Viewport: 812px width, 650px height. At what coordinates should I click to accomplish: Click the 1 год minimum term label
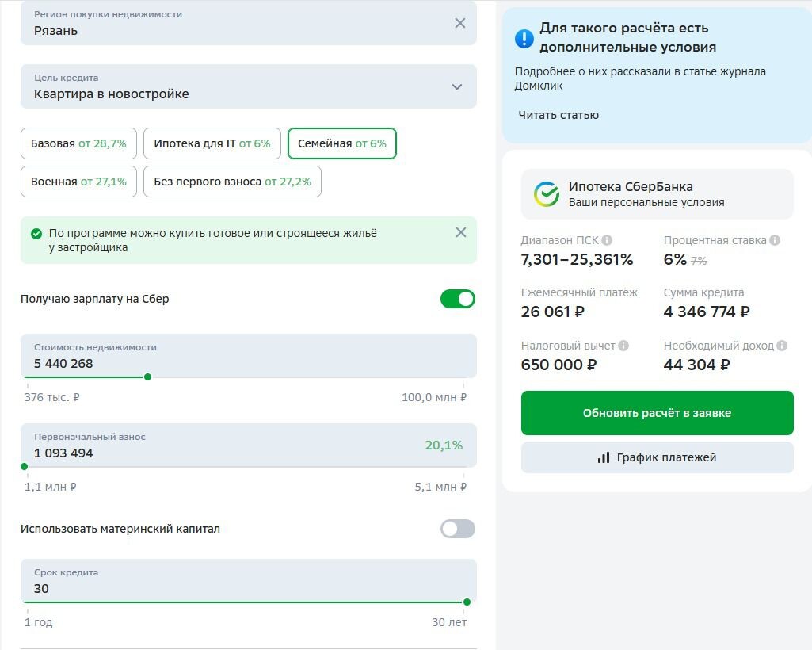click(x=38, y=622)
